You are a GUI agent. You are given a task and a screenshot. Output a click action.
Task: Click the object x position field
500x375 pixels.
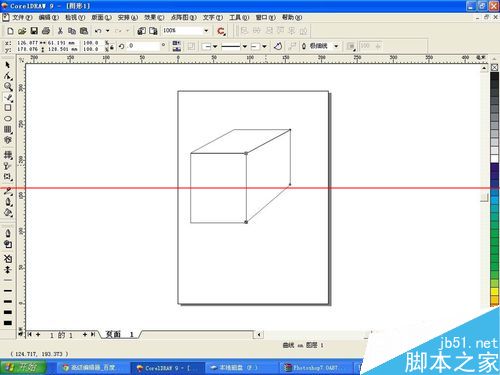pyautogui.click(x=27, y=43)
